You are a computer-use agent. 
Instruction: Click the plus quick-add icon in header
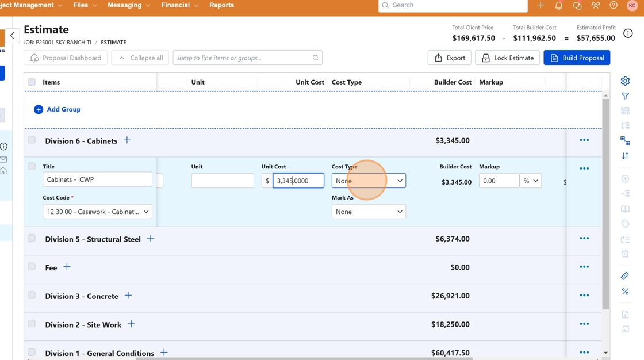click(540, 5)
